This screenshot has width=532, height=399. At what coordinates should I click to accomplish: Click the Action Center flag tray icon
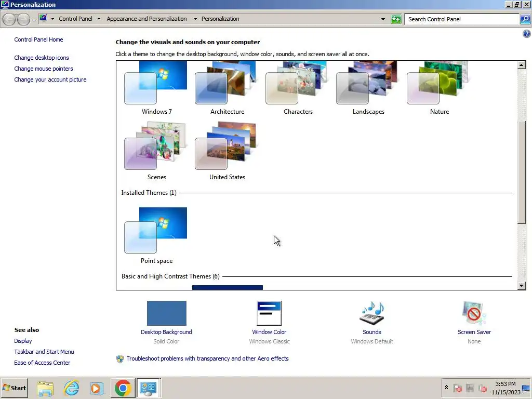tap(457, 388)
